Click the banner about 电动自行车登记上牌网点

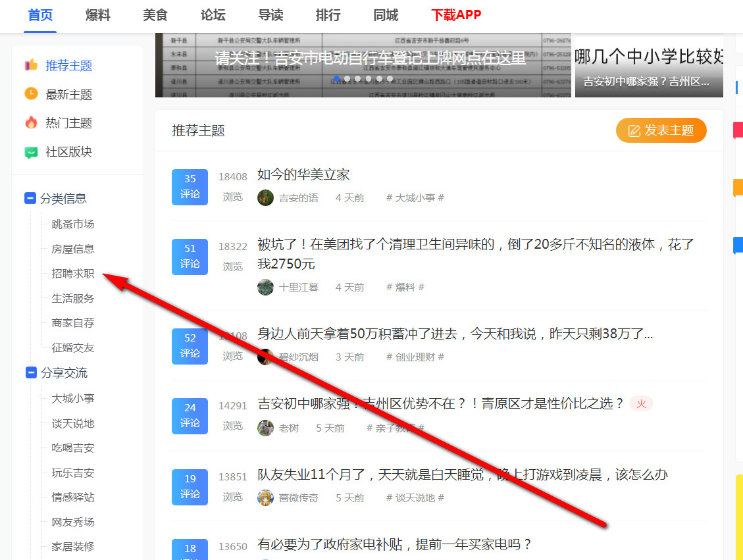[x=363, y=65]
